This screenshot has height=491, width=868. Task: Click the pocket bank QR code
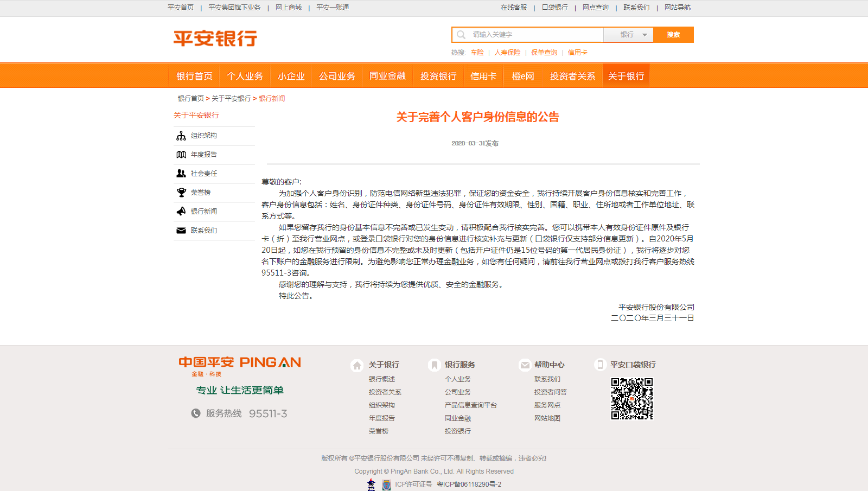point(632,399)
